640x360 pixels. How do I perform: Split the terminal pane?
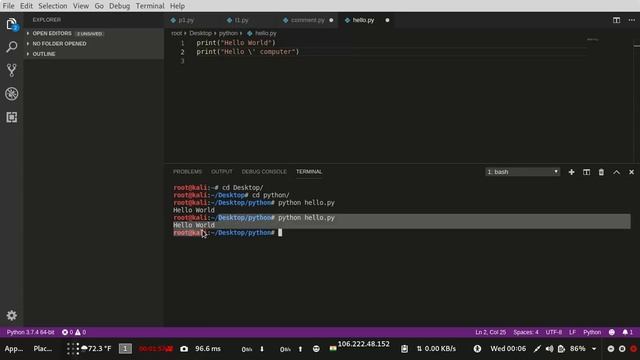(587, 172)
